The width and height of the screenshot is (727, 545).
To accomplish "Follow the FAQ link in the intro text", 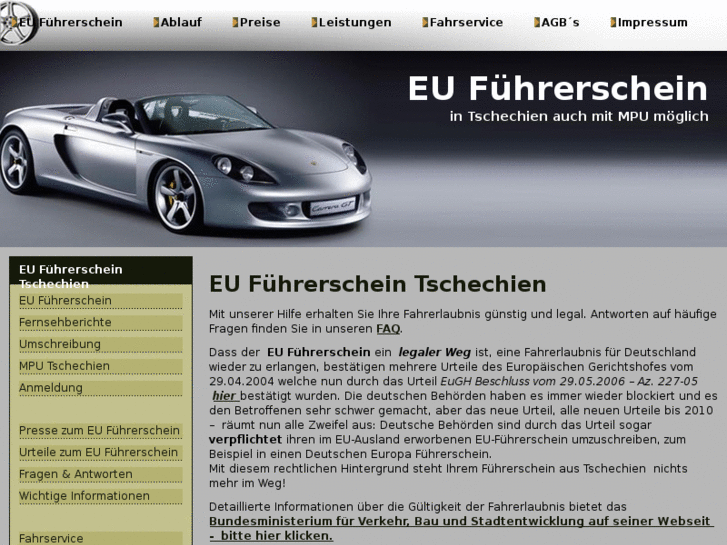I will click(388, 329).
